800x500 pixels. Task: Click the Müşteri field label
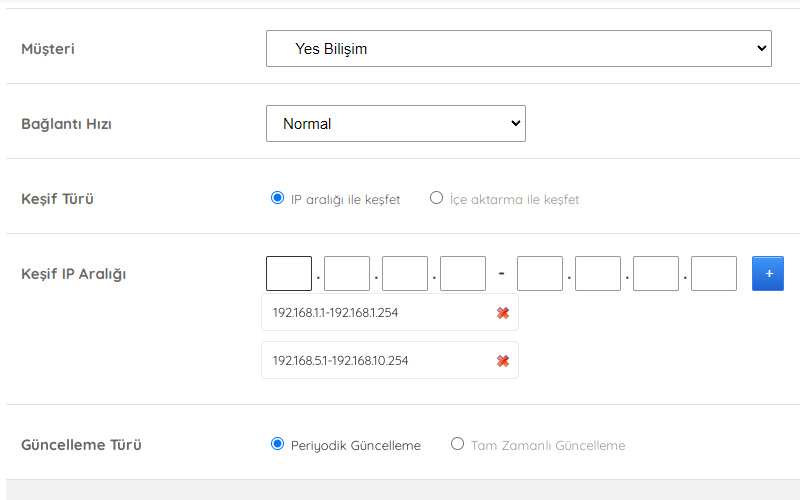(x=48, y=49)
